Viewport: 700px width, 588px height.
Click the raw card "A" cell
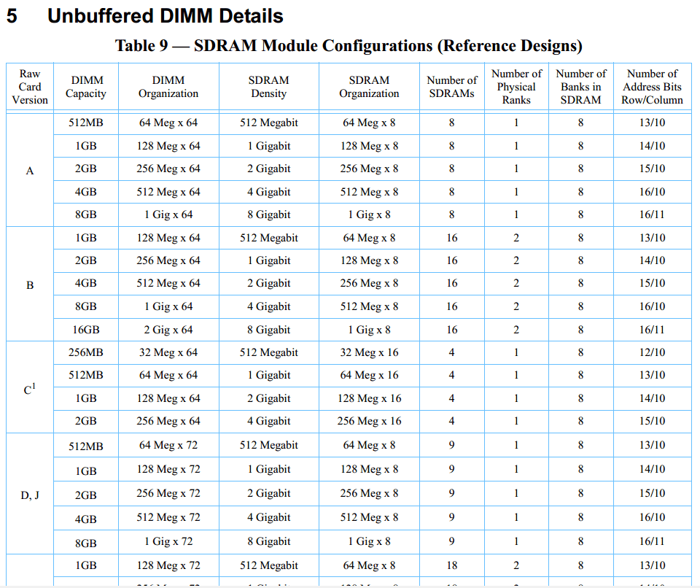click(x=30, y=171)
